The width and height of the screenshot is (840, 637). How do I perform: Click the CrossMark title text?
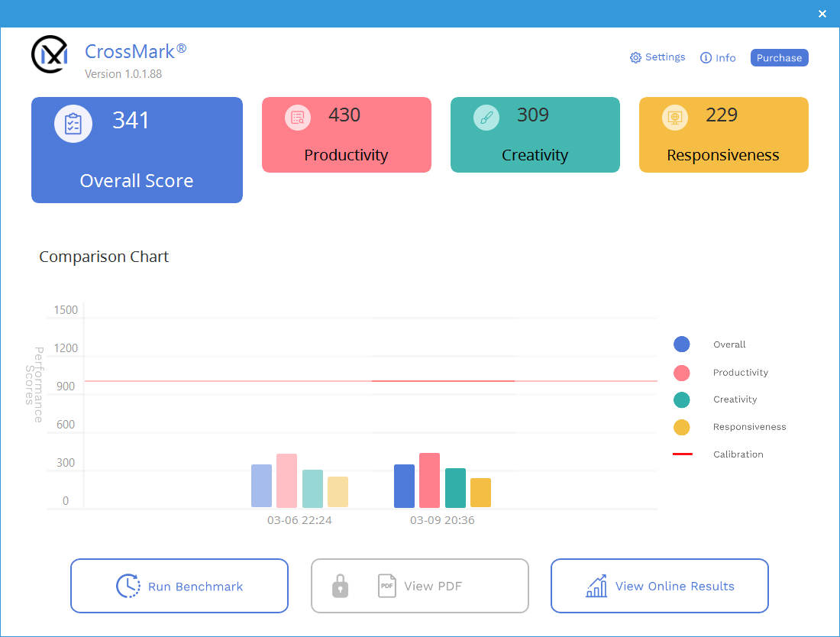(x=135, y=51)
